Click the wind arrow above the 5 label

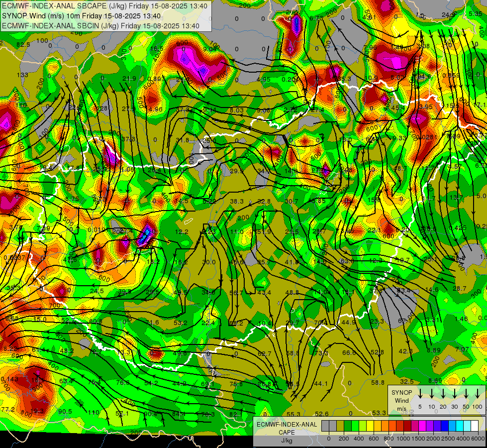(x=420, y=394)
